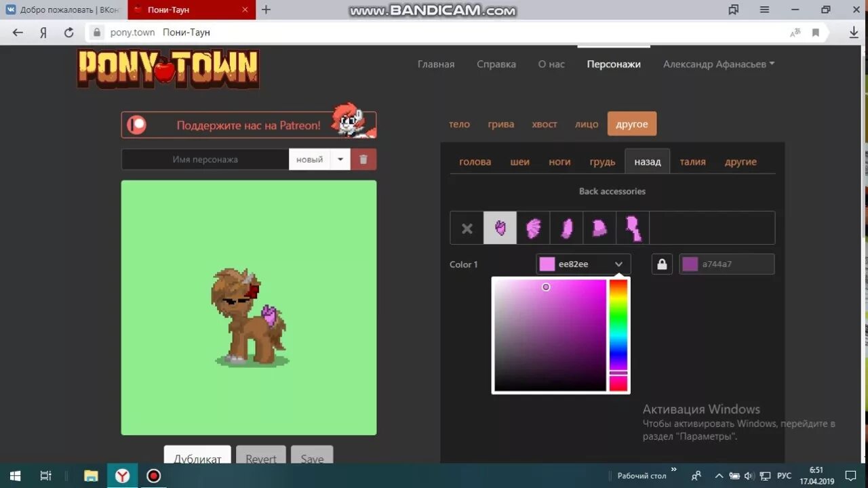Screen dimensions: 868x488
Task: Open the назад sub-tab
Action: [648, 162]
